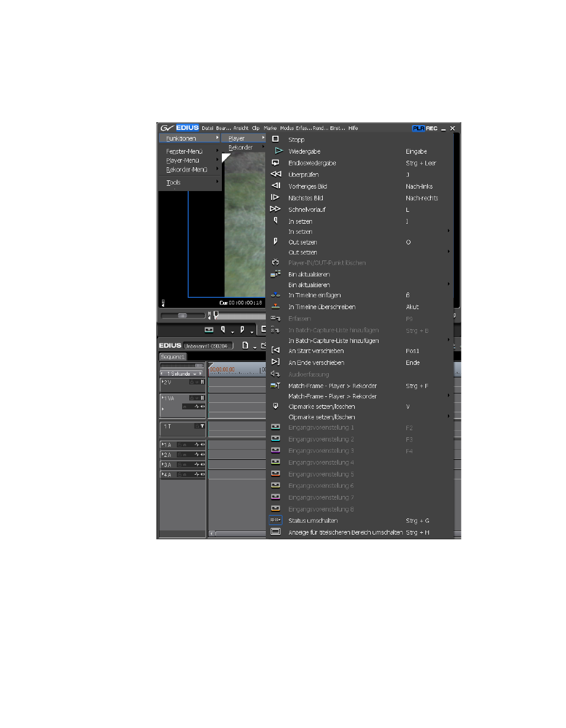566x728 pixels.
Task: Expand track 2 V disclosure triangle
Action: pos(163,382)
